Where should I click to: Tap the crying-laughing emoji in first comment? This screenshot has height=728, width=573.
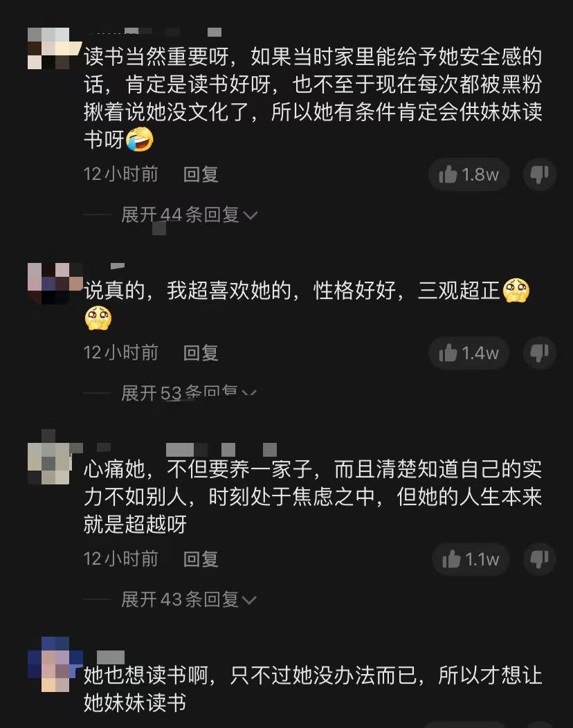pos(140,139)
